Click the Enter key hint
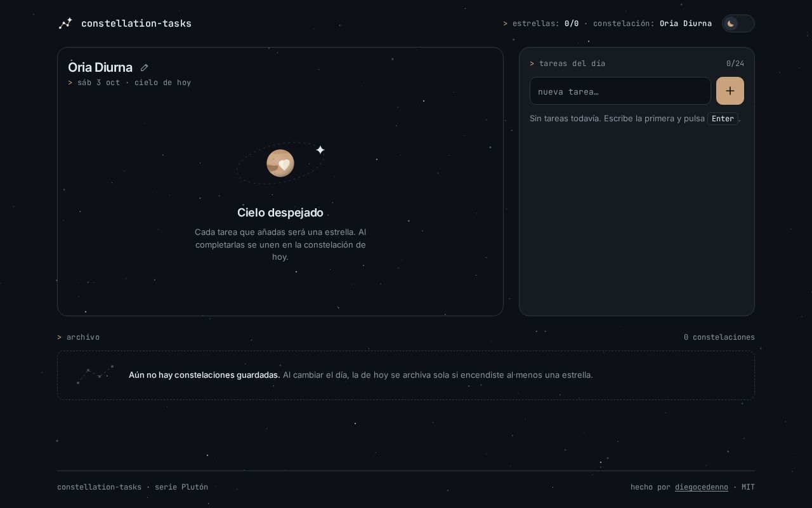 point(723,119)
